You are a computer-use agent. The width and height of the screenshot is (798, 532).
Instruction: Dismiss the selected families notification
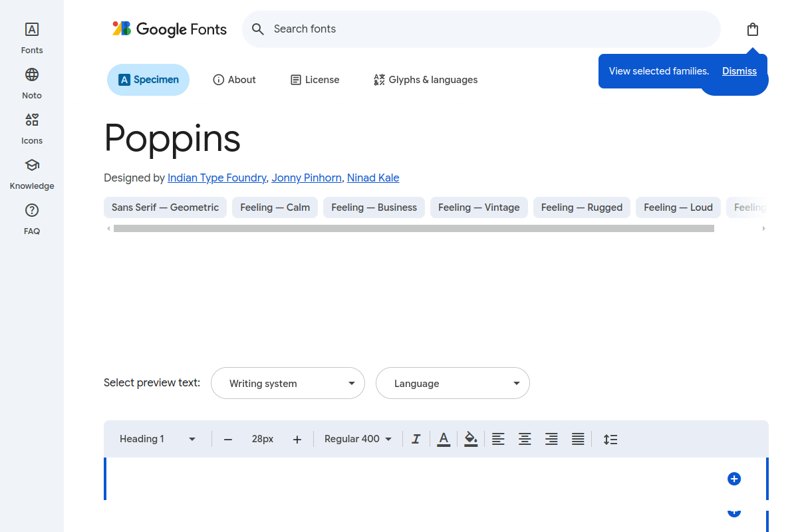pos(739,71)
